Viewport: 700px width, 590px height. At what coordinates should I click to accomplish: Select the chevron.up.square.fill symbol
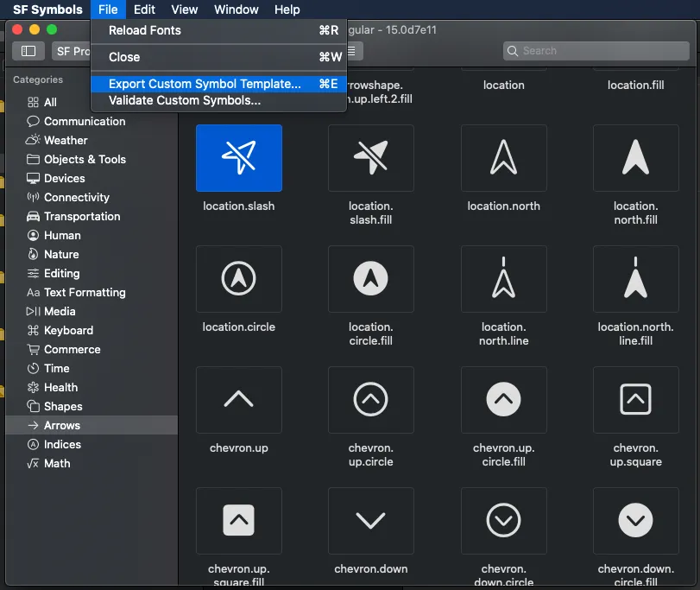239,521
